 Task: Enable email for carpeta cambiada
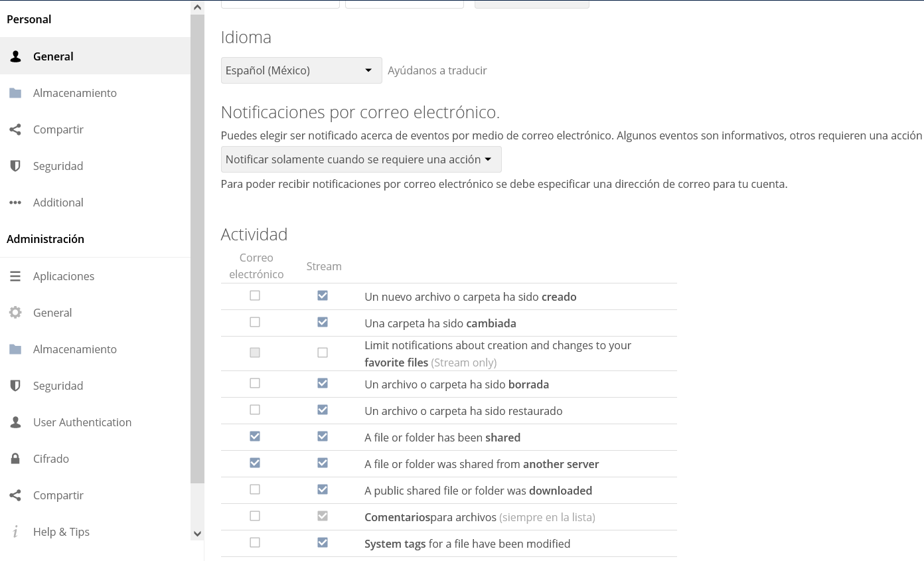coord(255,322)
